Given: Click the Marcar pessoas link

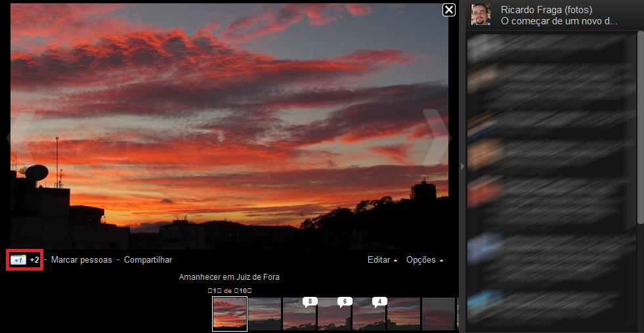Looking at the screenshot, I should (x=81, y=260).
